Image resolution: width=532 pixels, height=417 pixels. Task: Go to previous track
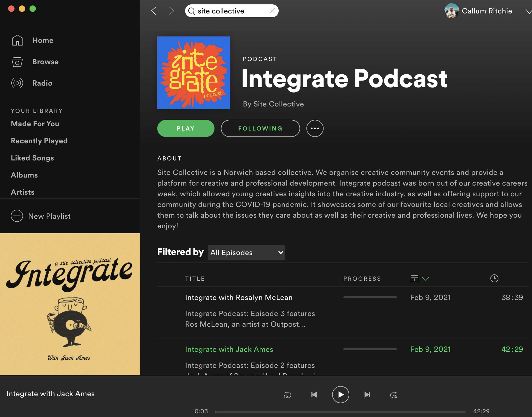(314, 394)
